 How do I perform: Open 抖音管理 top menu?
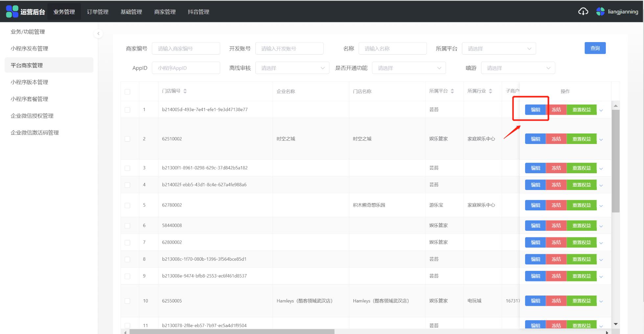click(198, 12)
